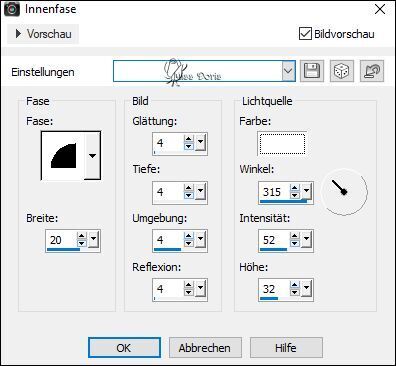Increase Reflexion value with up arrow
This screenshot has width=396, height=366.
point(189,284)
